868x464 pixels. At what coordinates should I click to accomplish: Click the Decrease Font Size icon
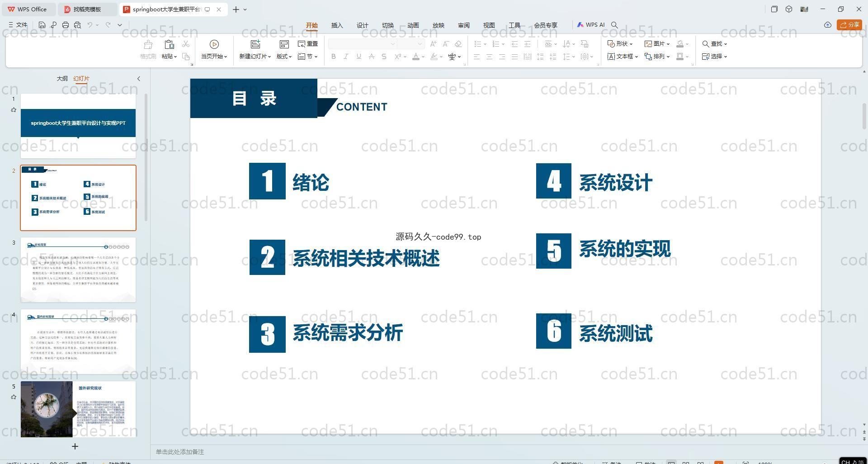446,44
